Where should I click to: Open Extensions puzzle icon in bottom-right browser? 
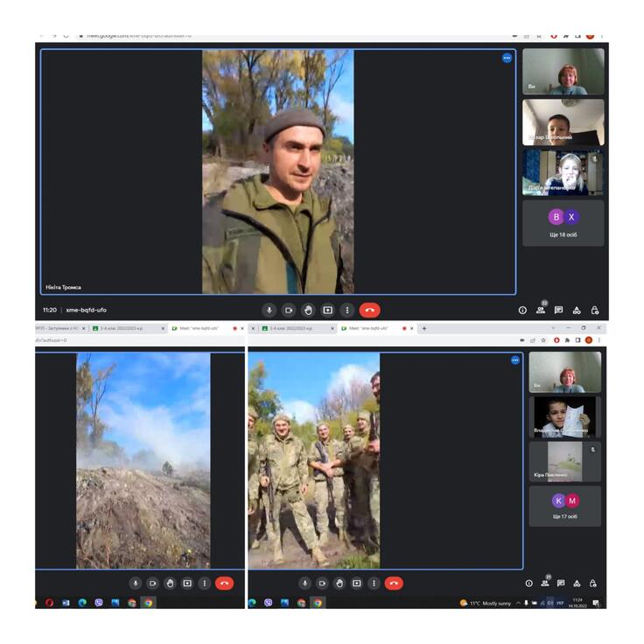567,340
